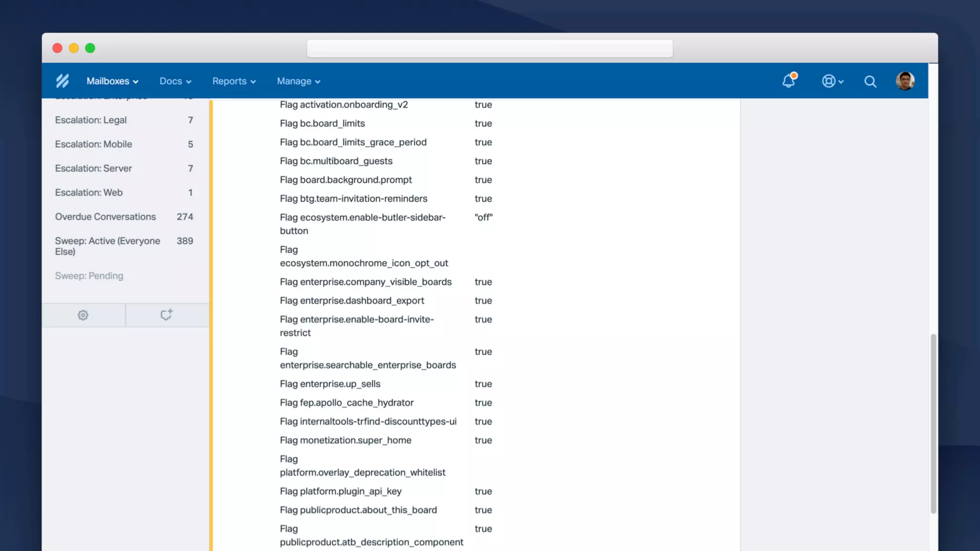The image size is (980, 551).
Task: Open the Escalation: Web folder
Action: [124, 192]
